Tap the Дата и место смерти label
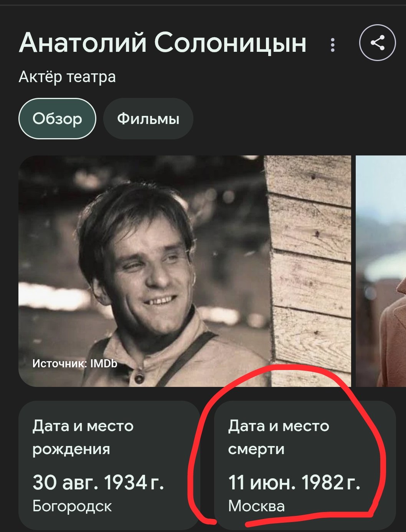This screenshot has width=406, height=532. click(x=279, y=437)
